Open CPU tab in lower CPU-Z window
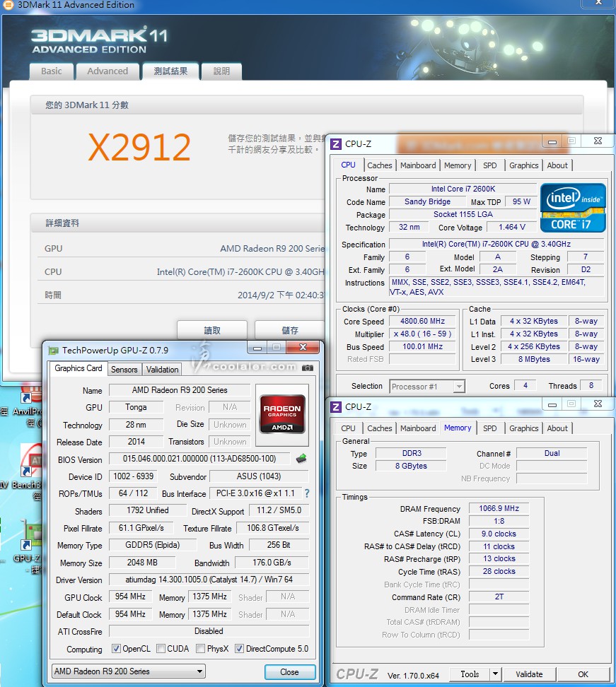616x687 pixels. [x=348, y=428]
